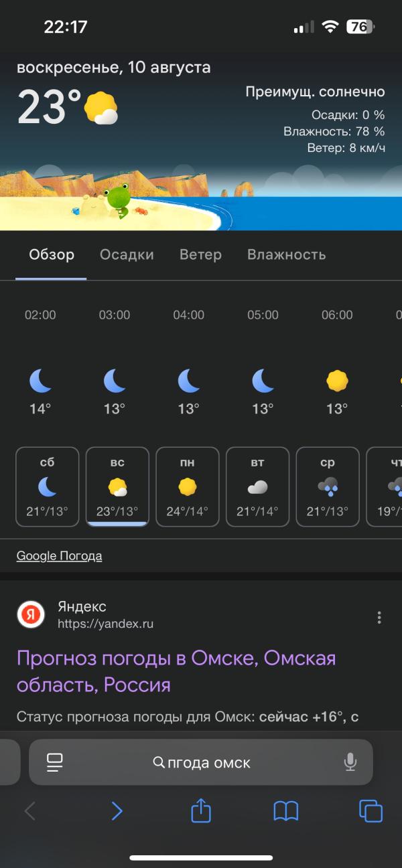
Task: Open Прогноз погоды в Омске link
Action: click(x=176, y=671)
